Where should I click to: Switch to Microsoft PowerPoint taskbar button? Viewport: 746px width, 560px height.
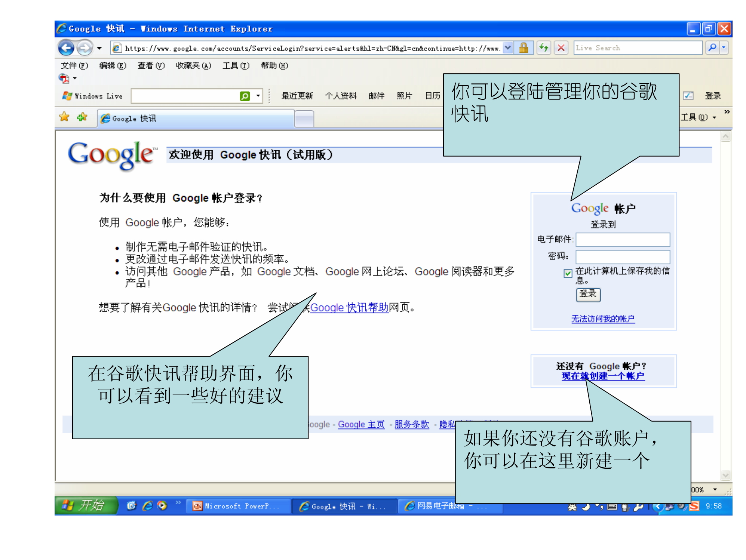click(x=239, y=506)
